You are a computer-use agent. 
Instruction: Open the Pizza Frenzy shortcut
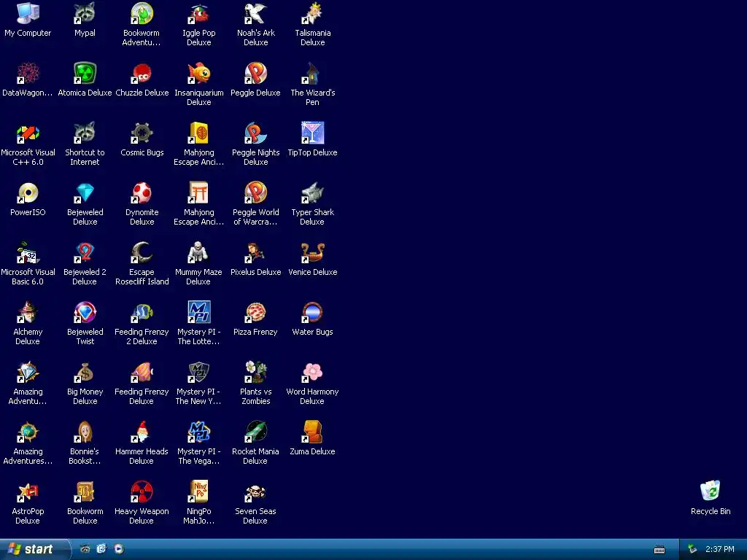pos(256,312)
